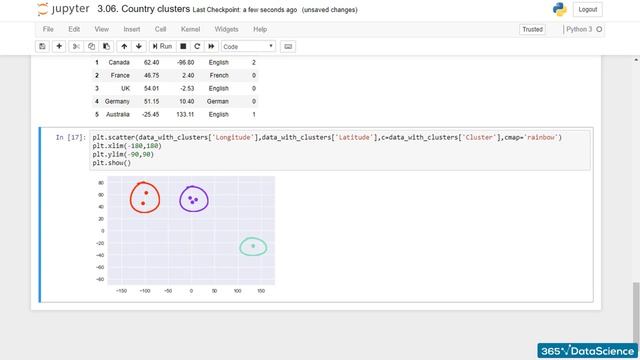Open the View menu
The height and width of the screenshot is (360, 640).
coord(102,29)
